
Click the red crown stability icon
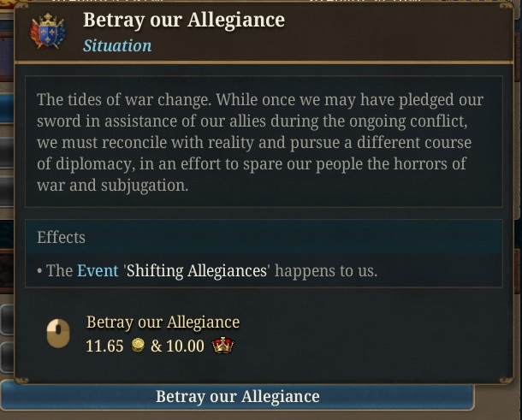coord(222,345)
